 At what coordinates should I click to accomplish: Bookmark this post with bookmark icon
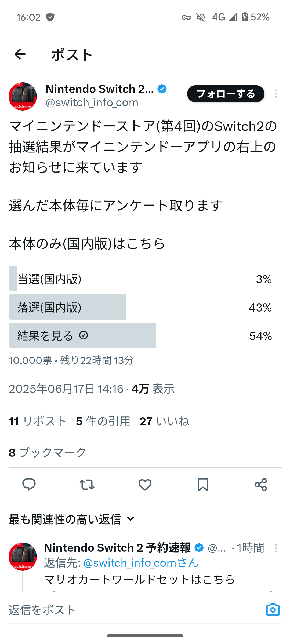tap(203, 485)
